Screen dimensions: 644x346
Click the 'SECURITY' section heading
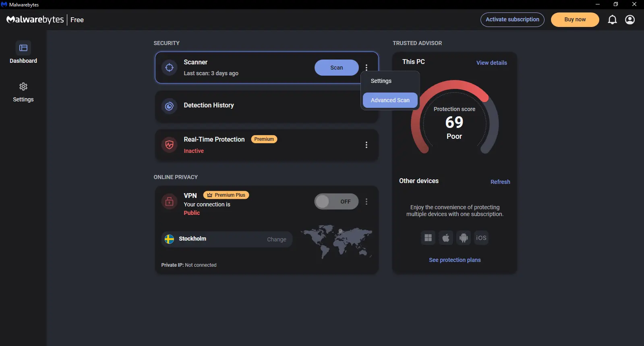pos(166,43)
